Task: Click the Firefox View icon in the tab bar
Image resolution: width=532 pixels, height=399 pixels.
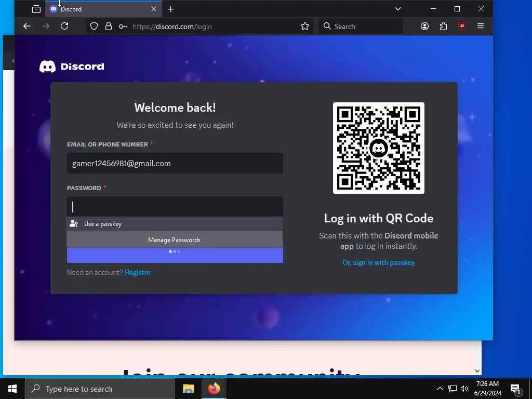Action: (36, 9)
